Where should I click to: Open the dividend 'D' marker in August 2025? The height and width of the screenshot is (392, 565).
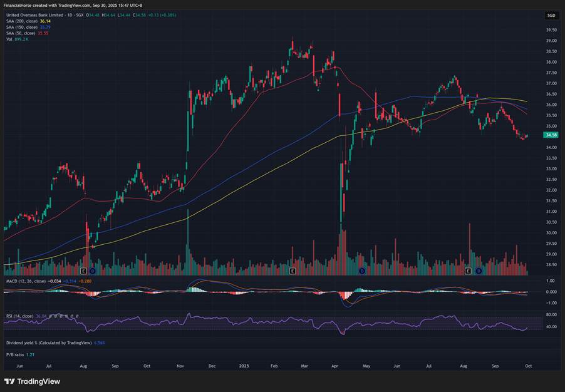pos(479,271)
